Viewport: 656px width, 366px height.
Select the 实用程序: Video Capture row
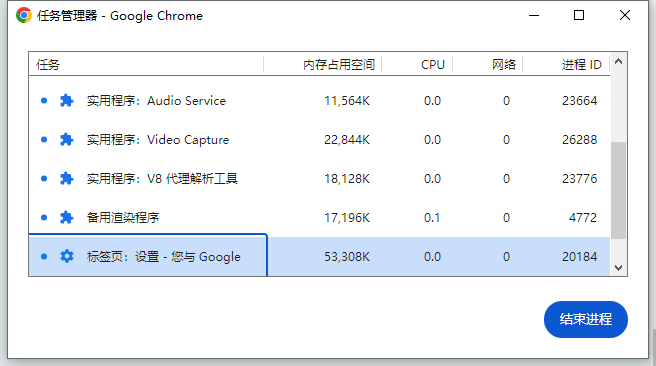pyautogui.click(x=319, y=139)
